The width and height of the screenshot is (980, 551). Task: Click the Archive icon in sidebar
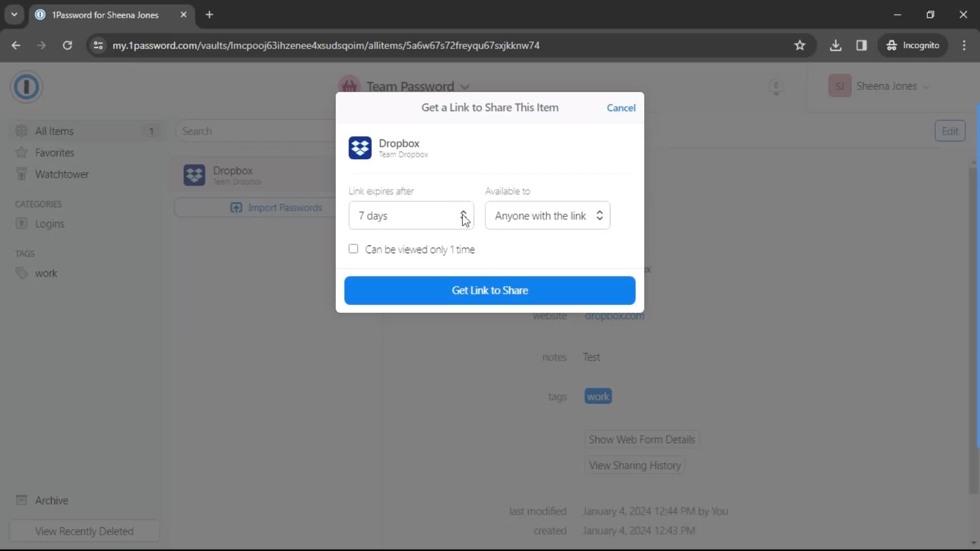pyautogui.click(x=21, y=500)
